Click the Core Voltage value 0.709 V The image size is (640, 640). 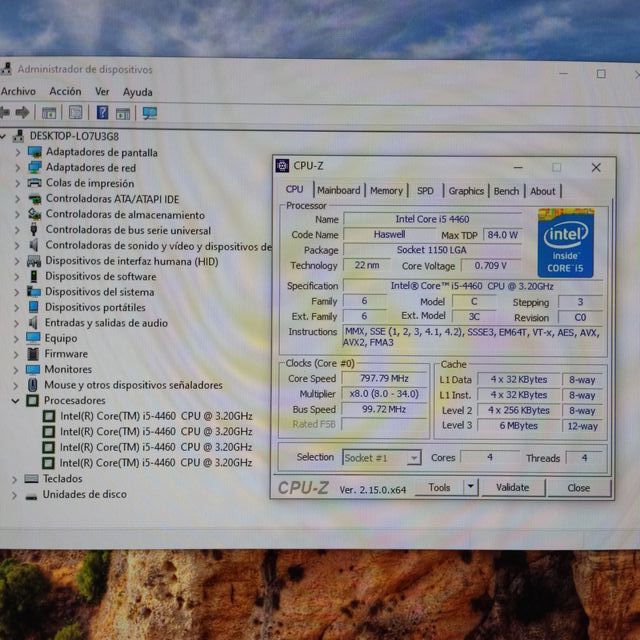point(491,266)
